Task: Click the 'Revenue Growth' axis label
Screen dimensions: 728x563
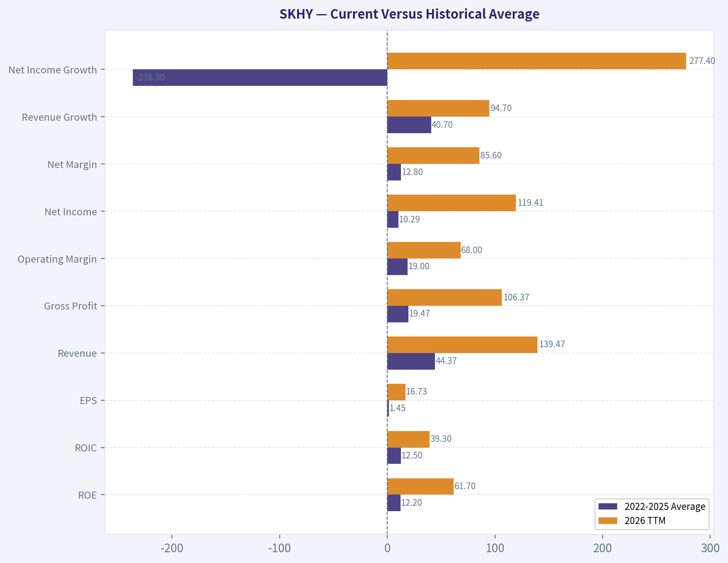Action: pyautogui.click(x=59, y=117)
